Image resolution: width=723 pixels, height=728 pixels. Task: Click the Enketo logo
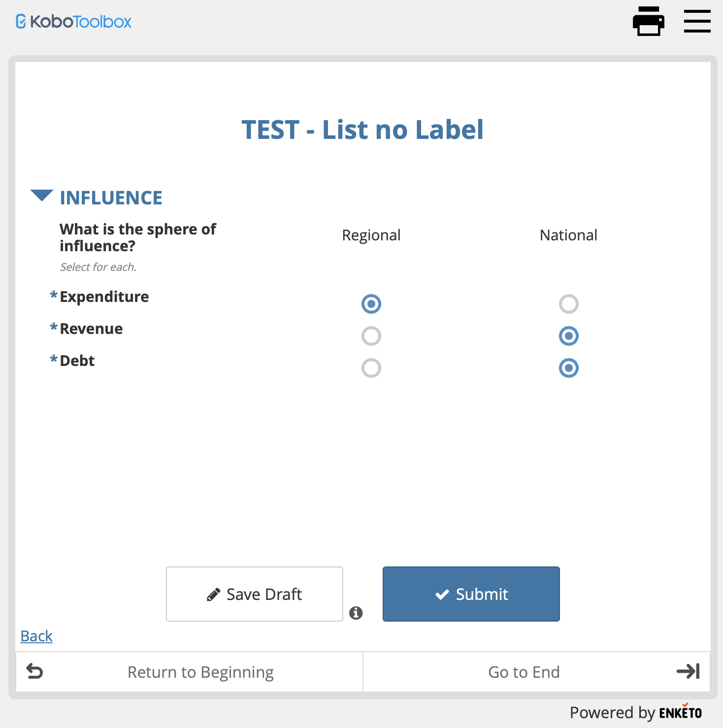pos(680,713)
